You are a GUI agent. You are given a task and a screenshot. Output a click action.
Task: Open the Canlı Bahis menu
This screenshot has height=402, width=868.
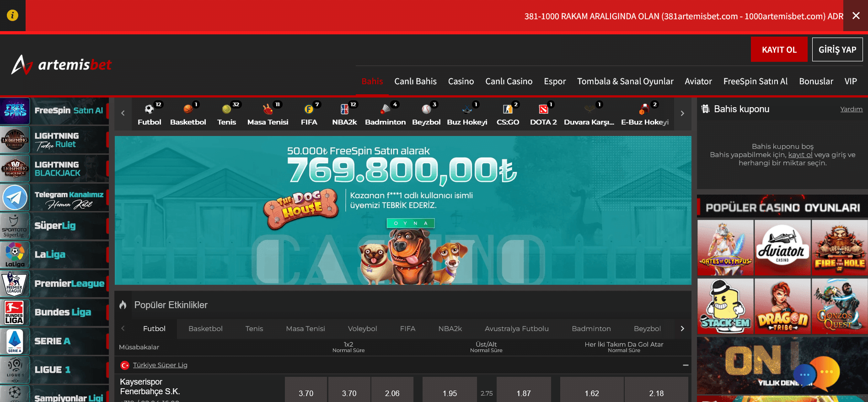pyautogui.click(x=415, y=81)
